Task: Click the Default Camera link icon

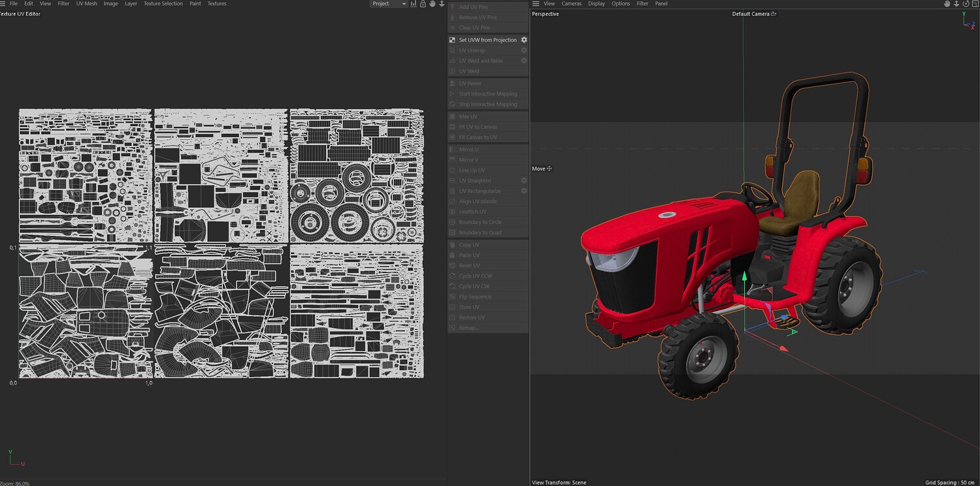Action: [774, 14]
